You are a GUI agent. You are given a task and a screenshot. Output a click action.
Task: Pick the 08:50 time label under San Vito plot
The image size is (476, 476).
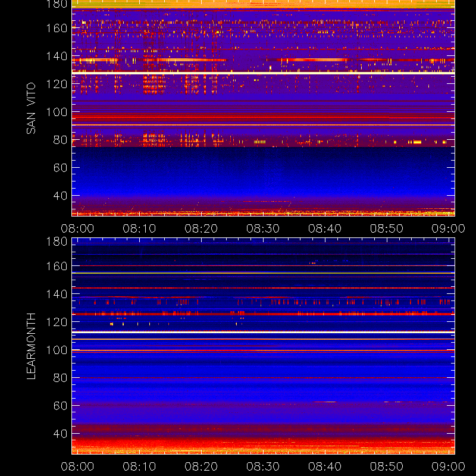[386, 228]
